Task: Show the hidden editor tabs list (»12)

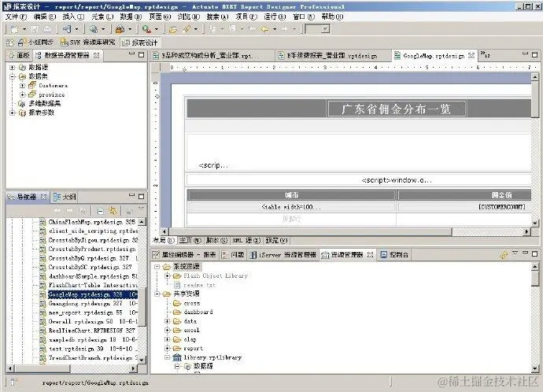Action: pos(485,55)
